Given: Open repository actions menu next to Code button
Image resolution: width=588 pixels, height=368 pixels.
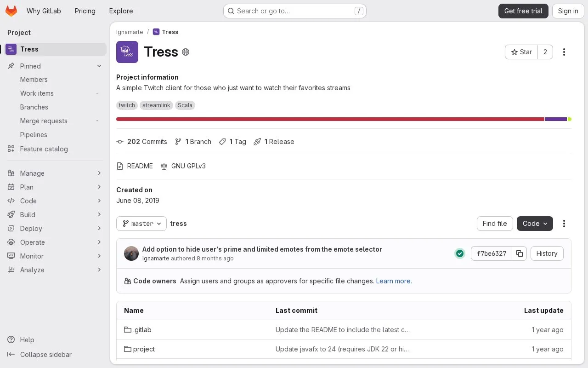Looking at the screenshot, I should pos(564,224).
